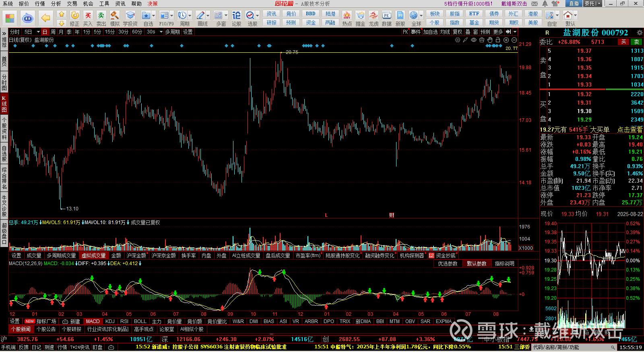The width and height of the screenshot is (644, 352).
Task: Click the 点击查看 link
Action: point(630,130)
